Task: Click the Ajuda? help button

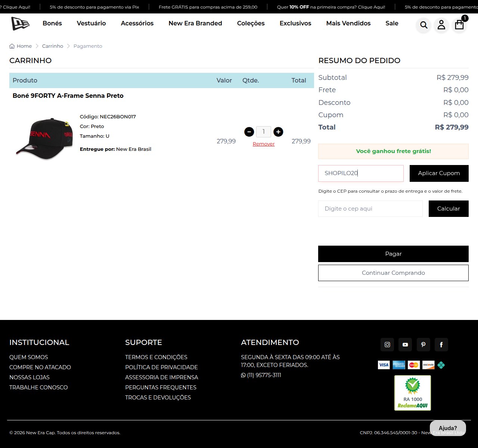Action: (448, 428)
